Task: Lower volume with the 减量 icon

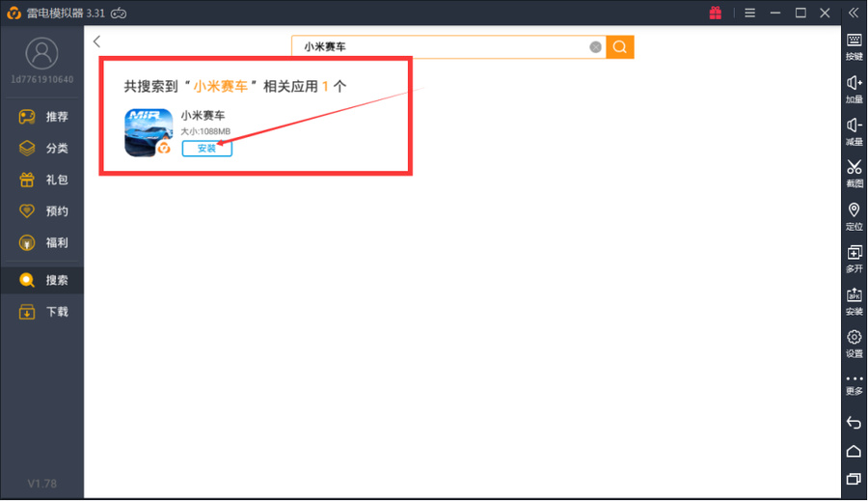Action: click(854, 130)
